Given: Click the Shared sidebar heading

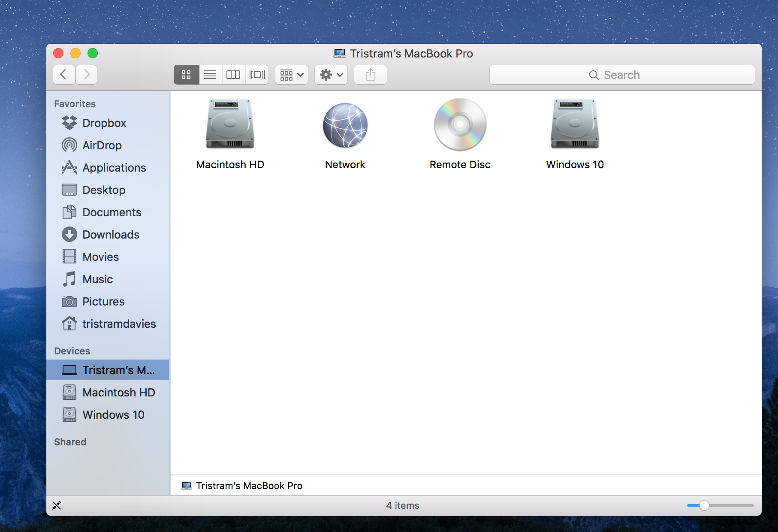Looking at the screenshot, I should (x=70, y=442).
